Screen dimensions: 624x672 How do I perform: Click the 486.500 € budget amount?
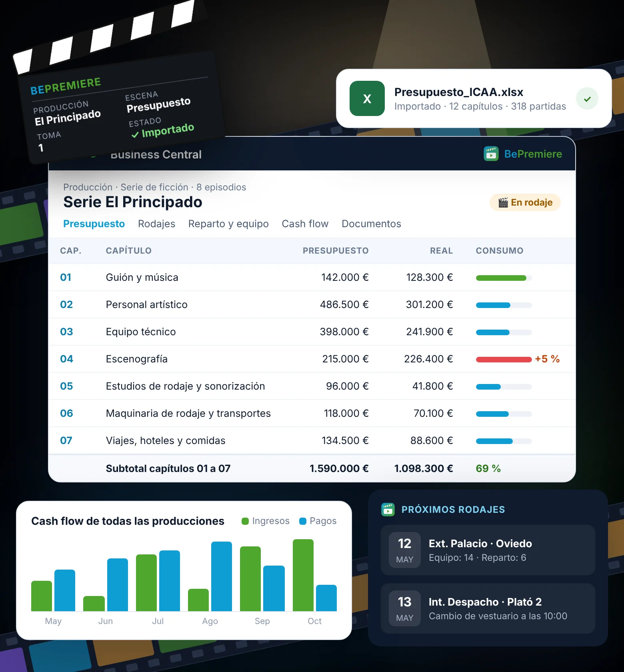coord(344,304)
